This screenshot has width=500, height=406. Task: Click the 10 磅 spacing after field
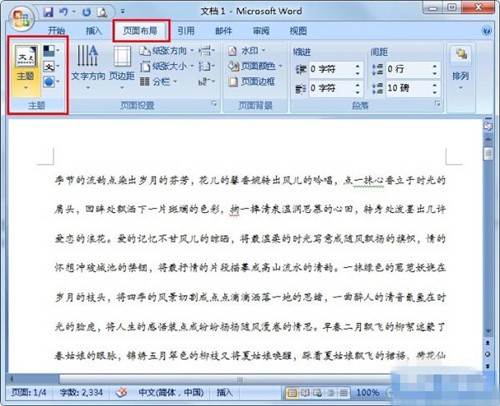pyautogui.click(x=412, y=88)
